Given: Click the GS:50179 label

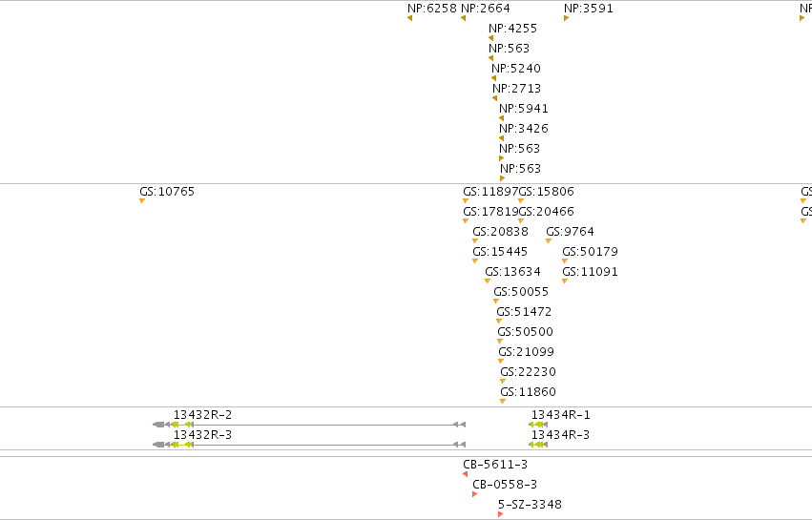Looking at the screenshot, I should (x=591, y=252).
